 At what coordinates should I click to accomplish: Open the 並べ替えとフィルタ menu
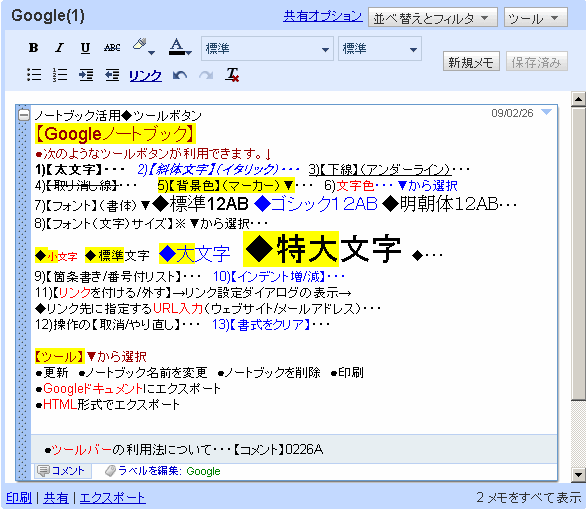433,17
